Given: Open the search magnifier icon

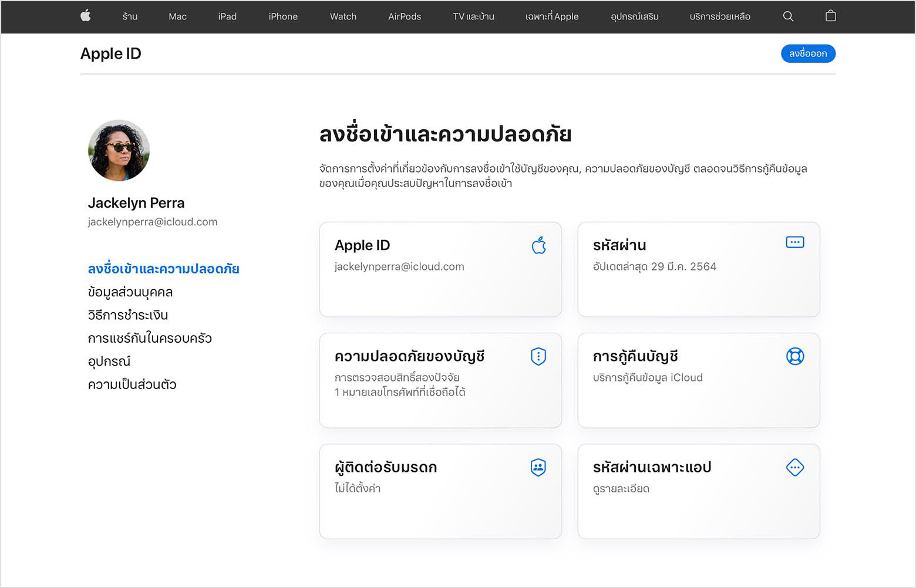Looking at the screenshot, I should [x=788, y=16].
